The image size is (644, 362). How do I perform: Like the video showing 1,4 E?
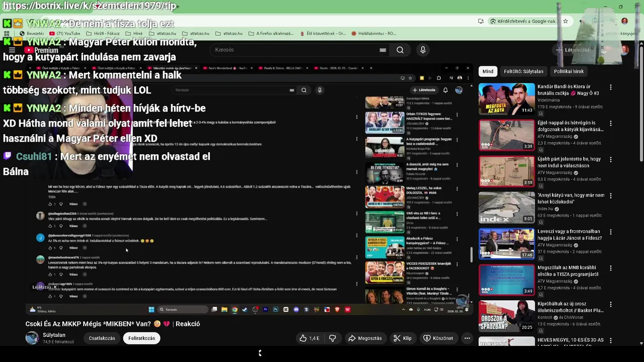coord(309,338)
